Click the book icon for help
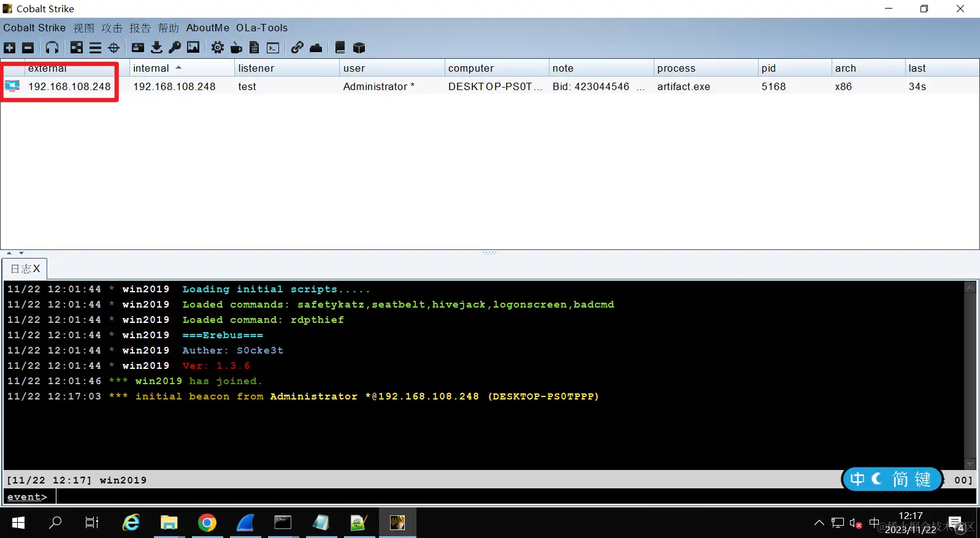The image size is (980, 538). click(x=340, y=48)
